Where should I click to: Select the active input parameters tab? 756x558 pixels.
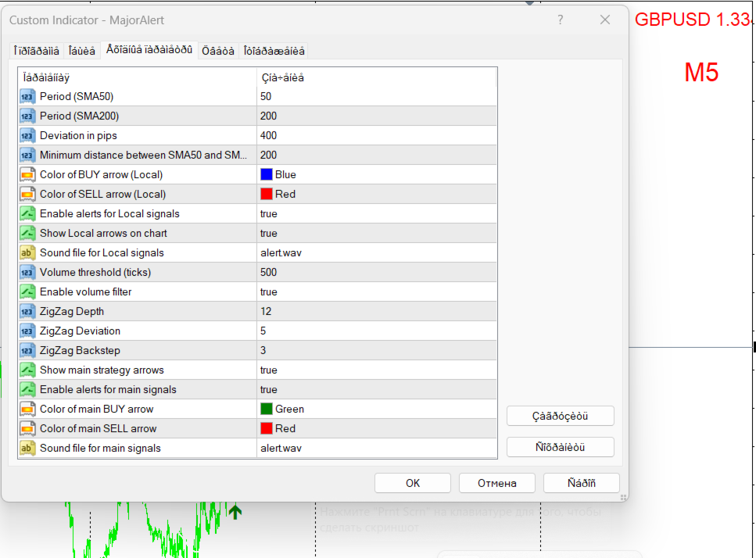[x=149, y=50]
